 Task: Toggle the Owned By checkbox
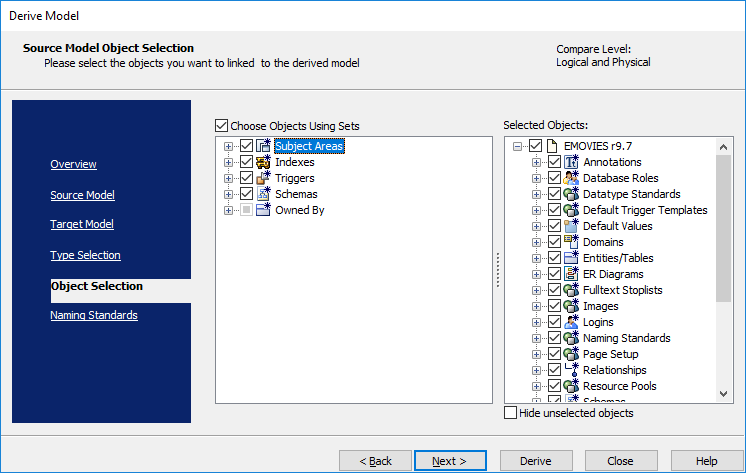[246, 210]
